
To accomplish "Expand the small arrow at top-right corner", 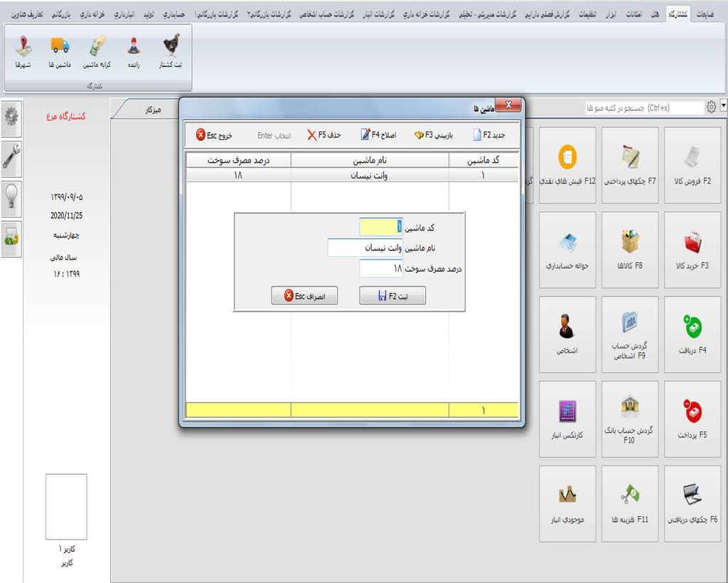I will 723,105.
